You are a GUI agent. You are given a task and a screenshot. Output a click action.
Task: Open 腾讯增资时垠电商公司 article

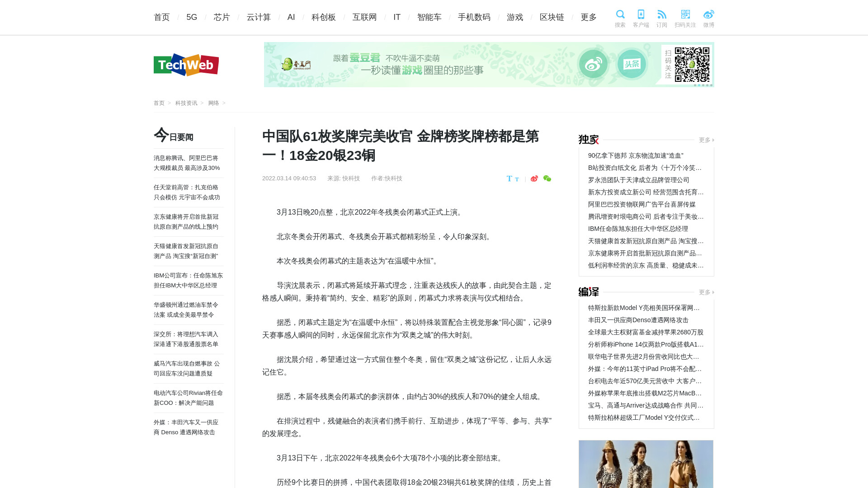(646, 216)
